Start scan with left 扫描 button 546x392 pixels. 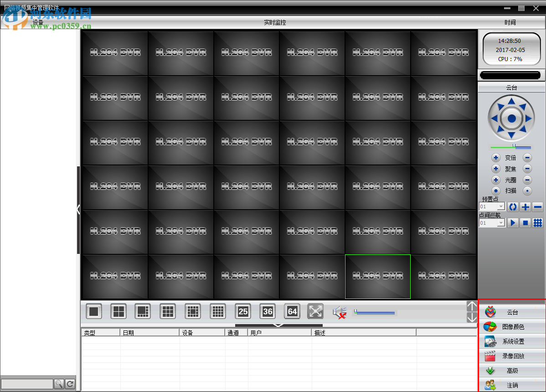pyautogui.click(x=496, y=191)
